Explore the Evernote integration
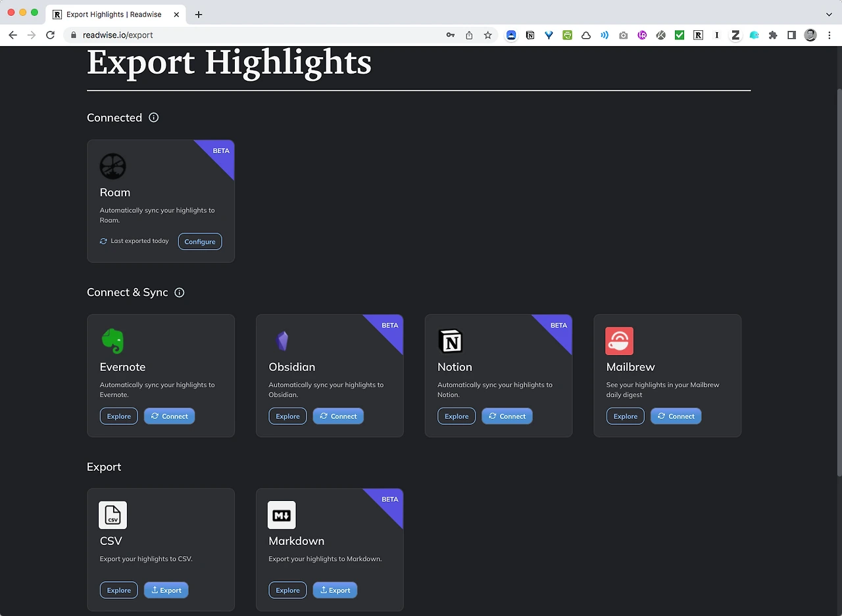 (119, 416)
